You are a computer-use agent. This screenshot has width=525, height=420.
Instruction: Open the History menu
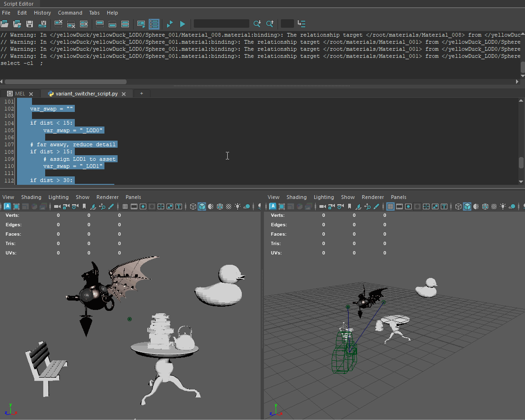[42, 13]
